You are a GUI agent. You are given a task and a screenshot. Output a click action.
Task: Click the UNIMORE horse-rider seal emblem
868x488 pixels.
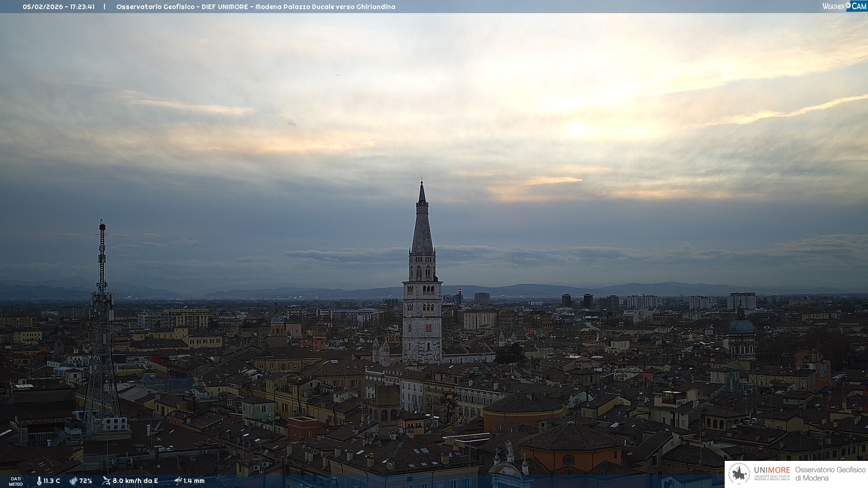click(740, 474)
